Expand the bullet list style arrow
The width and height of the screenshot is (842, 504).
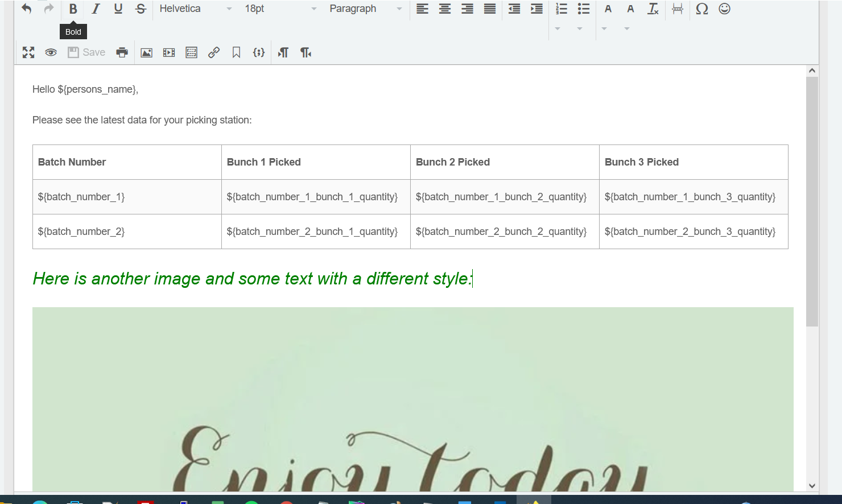point(580,28)
